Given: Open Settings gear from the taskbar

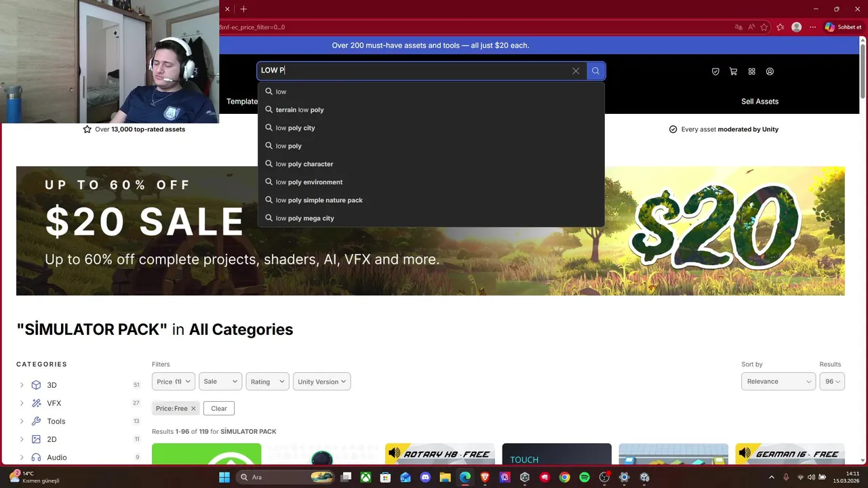Looking at the screenshot, I should point(624,477).
